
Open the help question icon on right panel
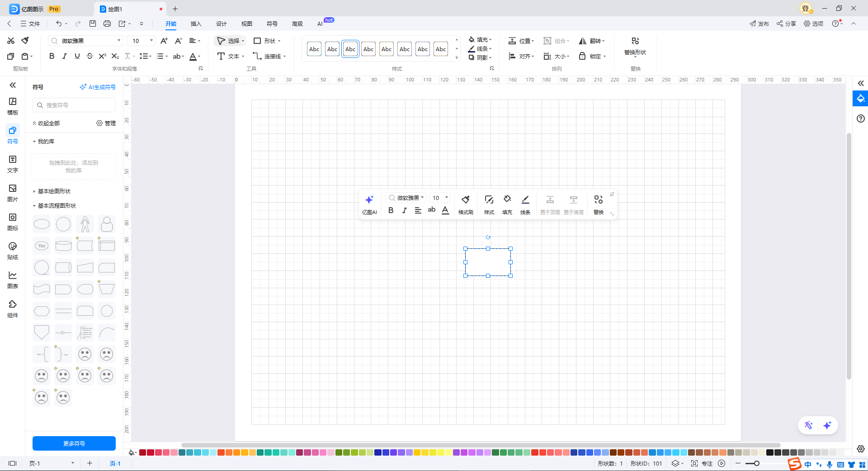[861, 119]
